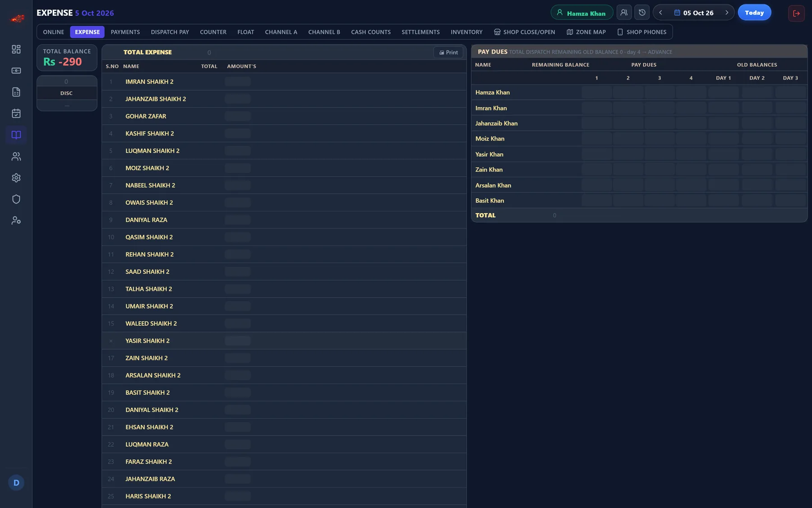
Task: Open the calendar check sidebar icon
Action: pos(16,113)
